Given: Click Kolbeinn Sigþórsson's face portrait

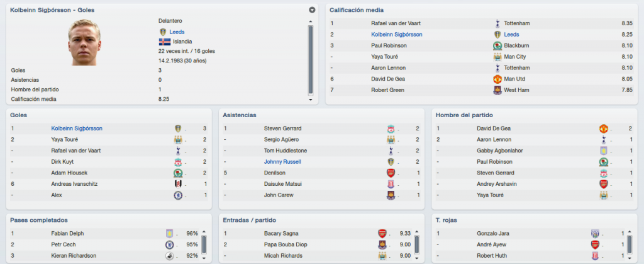Looking at the screenshot, I should [84, 42].
